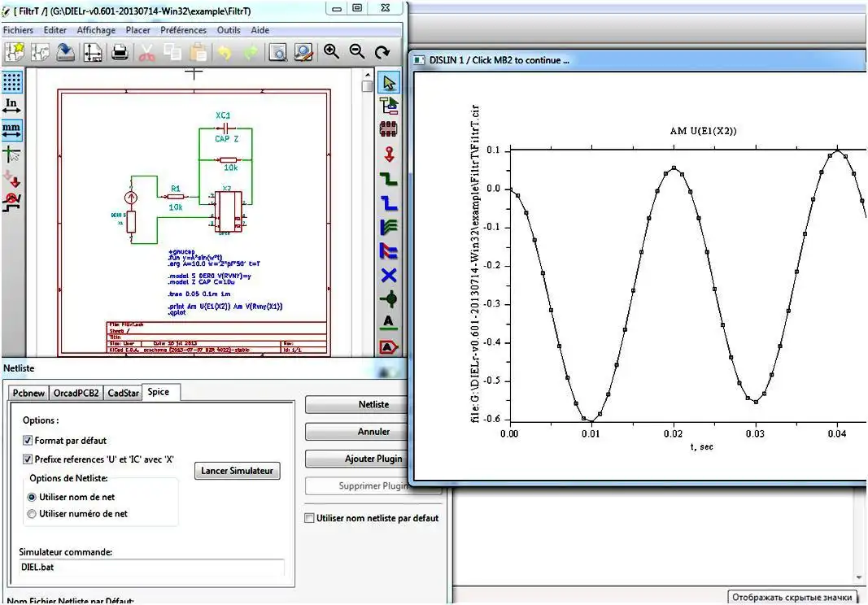Select Utiliser numéro de net option
Image resolution: width=868 pixels, height=605 pixels.
point(33,514)
